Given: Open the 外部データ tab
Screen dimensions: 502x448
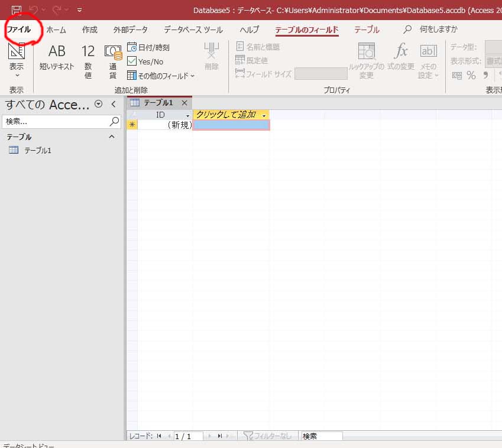Looking at the screenshot, I should pyautogui.click(x=130, y=30).
